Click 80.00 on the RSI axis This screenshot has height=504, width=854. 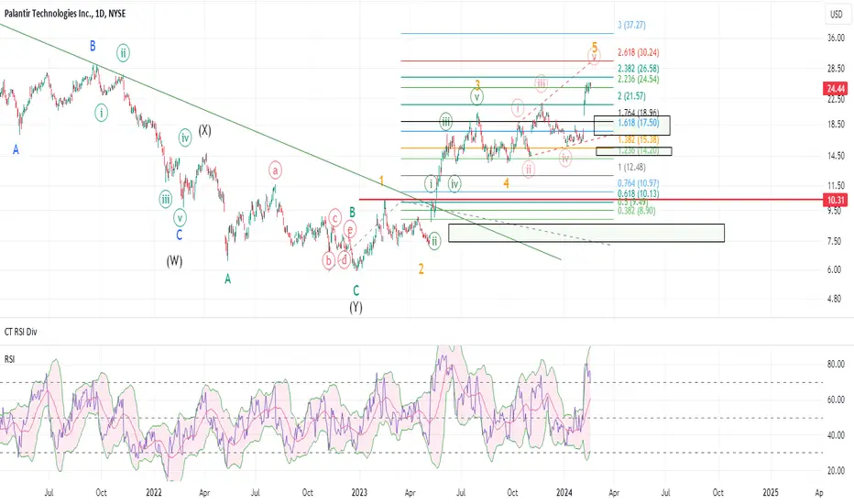coord(836,364)
